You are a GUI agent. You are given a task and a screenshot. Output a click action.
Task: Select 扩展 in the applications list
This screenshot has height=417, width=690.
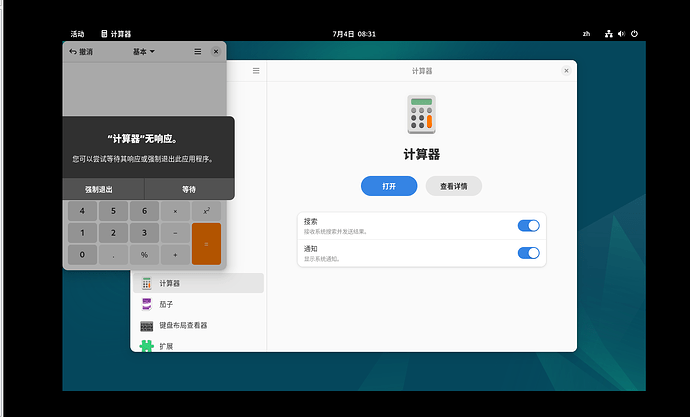pyautogui.click(x=198, y=346)
